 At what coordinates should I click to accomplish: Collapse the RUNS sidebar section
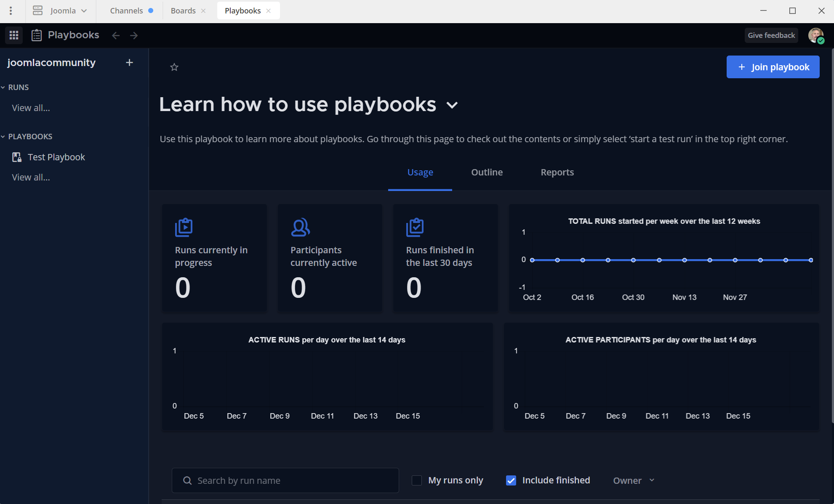pyautogui.click(x=3, y=88)
